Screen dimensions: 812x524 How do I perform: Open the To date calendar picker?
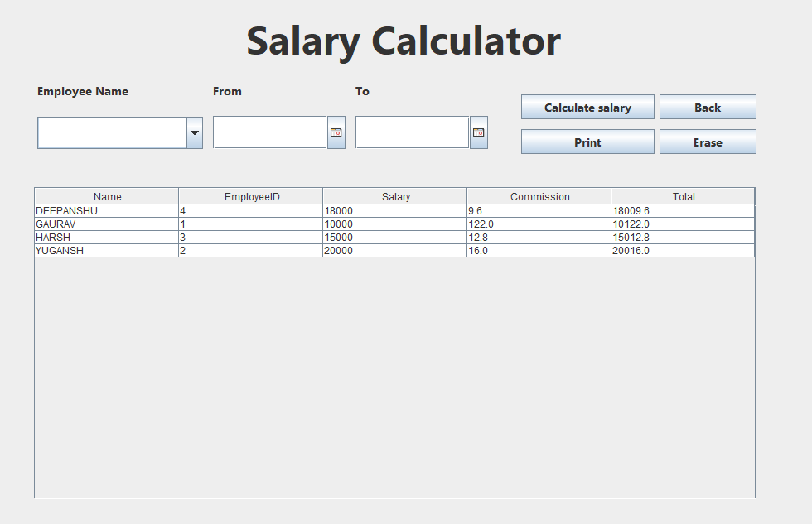[x=480, y=132]
